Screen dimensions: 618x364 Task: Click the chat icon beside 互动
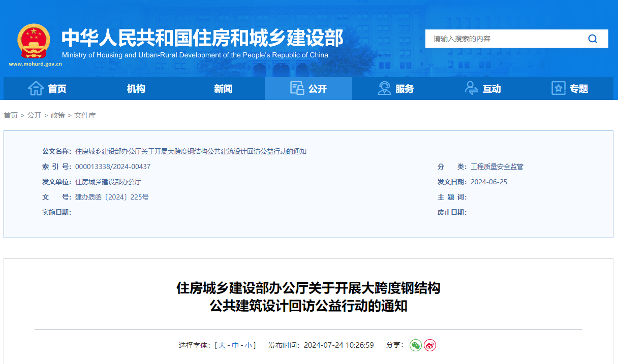click(471, 88)
